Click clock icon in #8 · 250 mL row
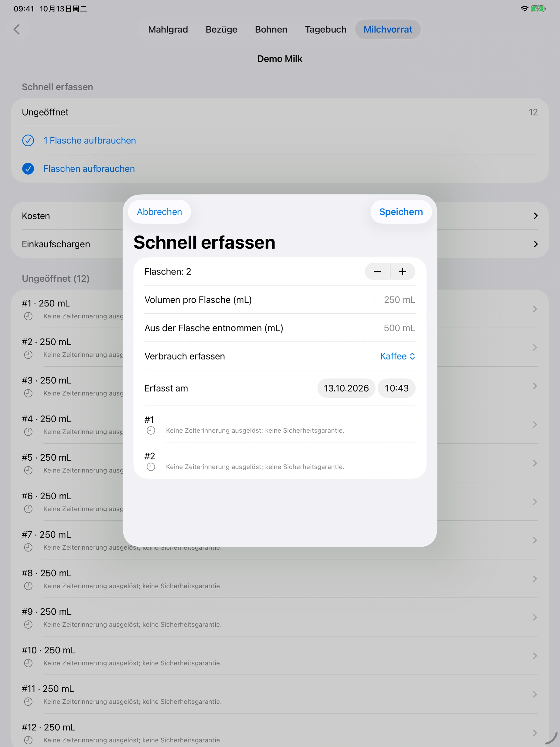560x747 pixels. point(28,586)
